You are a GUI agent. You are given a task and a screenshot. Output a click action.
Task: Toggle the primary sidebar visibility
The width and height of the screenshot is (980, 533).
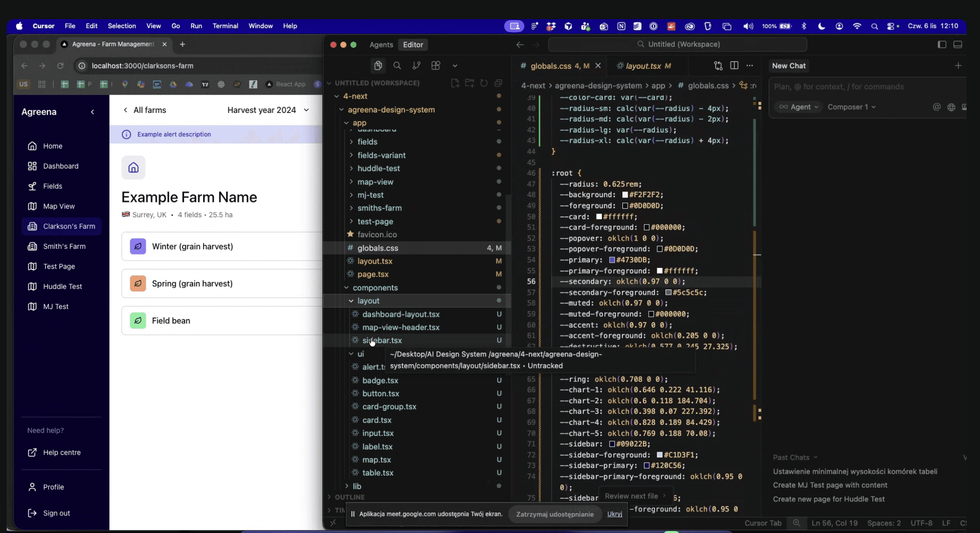pyautogui.click(x=942, y=44)
